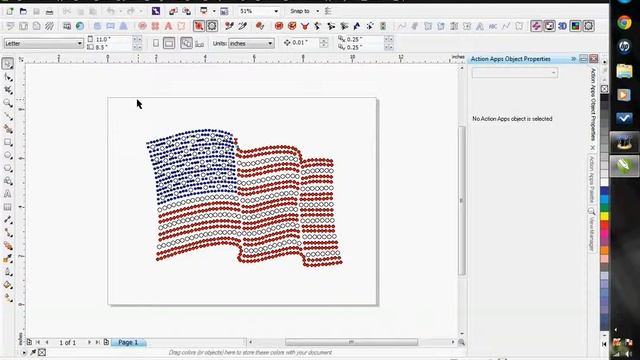Screen dimensions: 640x360
Task: Click the horizontal scrollbar thumb
Action: tap(351, 342)
